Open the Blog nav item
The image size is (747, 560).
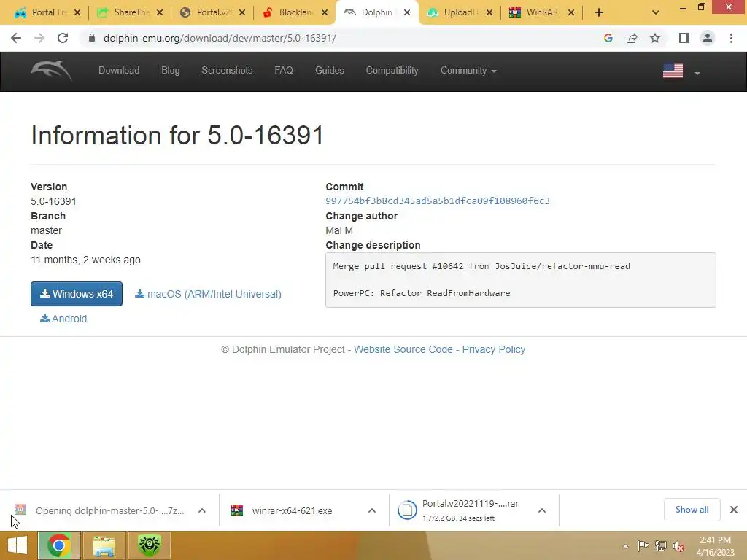coord(171,71)
